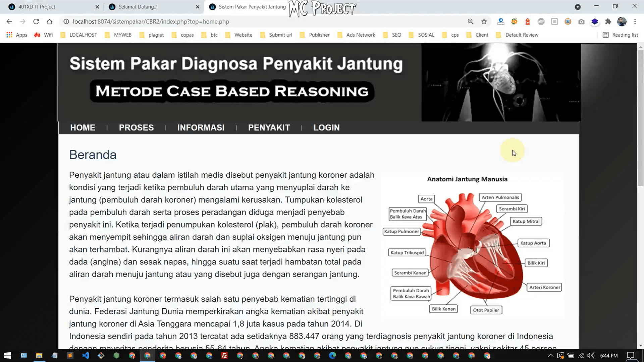Open the volume control in system tray
The image size is (644, 362).
point(591,355)
